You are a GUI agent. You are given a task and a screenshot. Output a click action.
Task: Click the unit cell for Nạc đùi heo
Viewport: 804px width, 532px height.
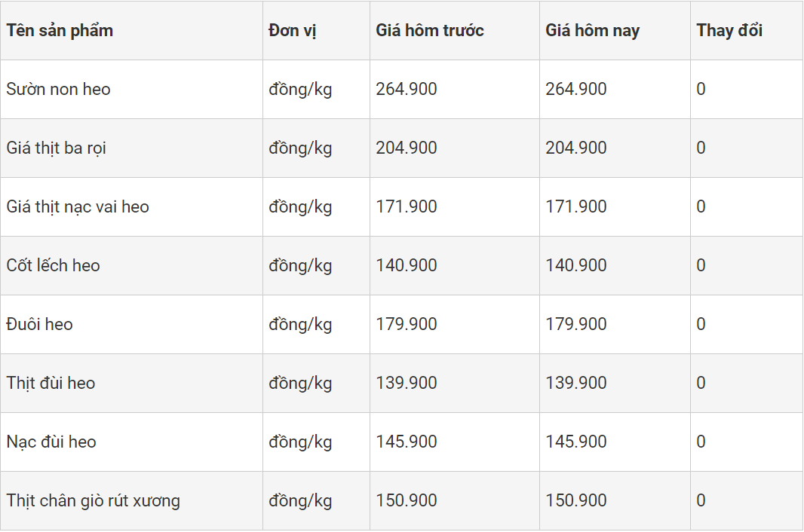(300, 442)
